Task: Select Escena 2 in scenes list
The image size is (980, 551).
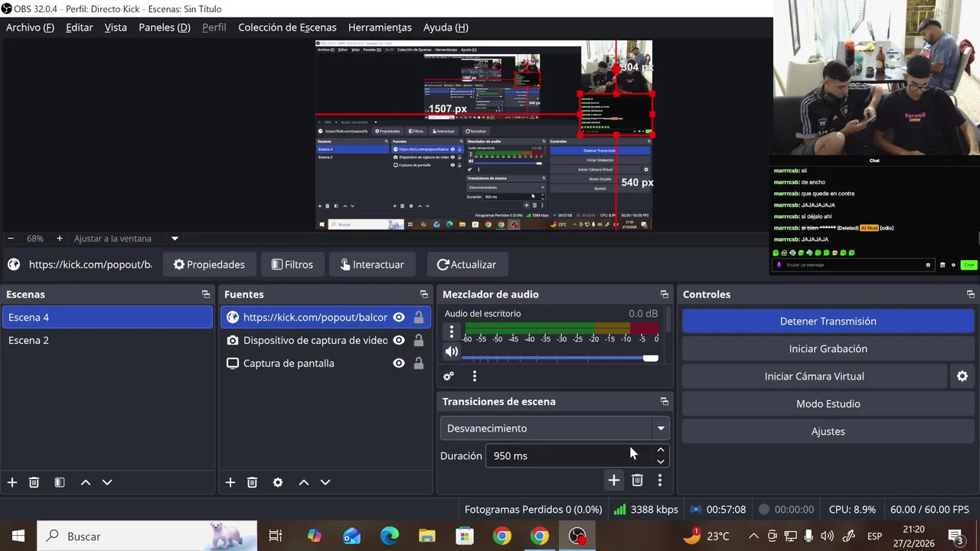Action: 106,341
